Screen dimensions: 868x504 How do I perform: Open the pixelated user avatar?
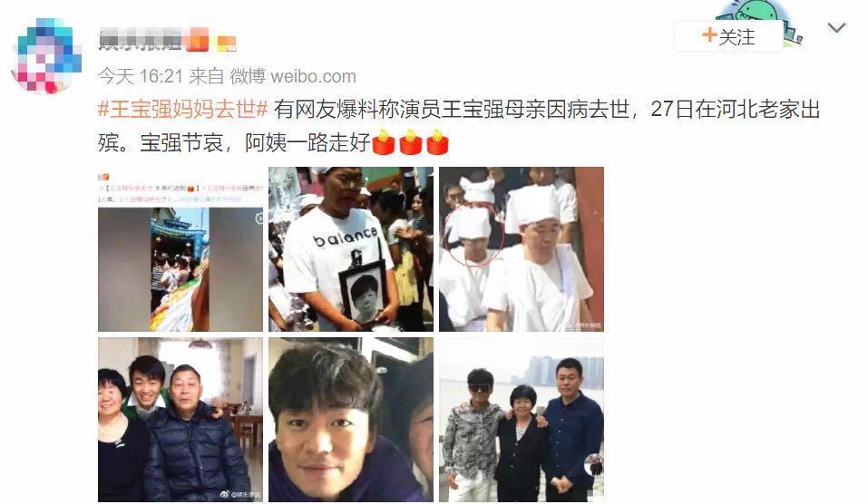point(46,55)
